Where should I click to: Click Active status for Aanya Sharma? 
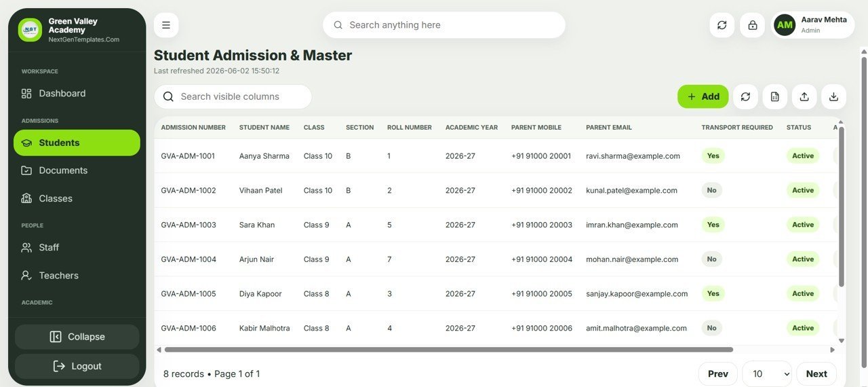point(803,156)
